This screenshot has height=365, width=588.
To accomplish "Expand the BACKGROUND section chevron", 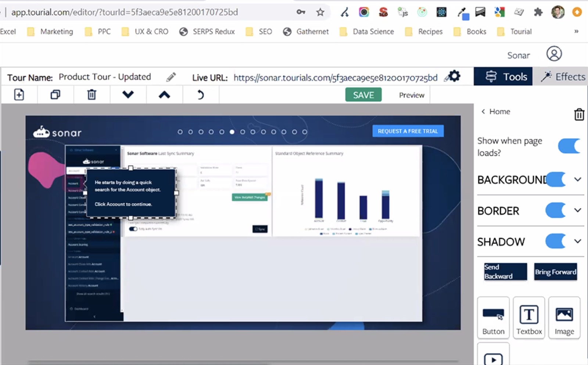I will pyautogui.click(x=578, y=180).
